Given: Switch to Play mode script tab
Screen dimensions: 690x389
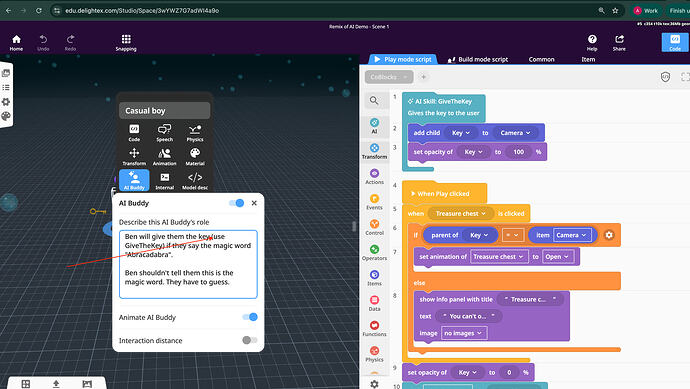Looking at the screenshot, I should point(403,59).
